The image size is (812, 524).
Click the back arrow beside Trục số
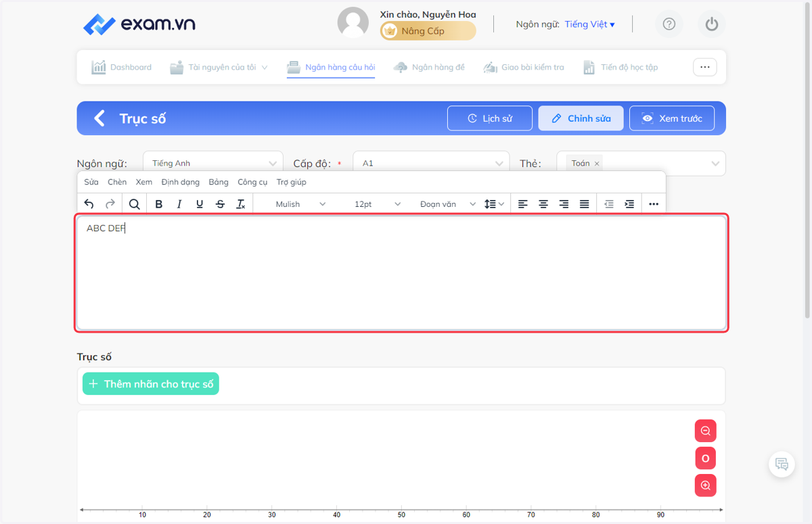pyautogui.click(x=99, y=118)
